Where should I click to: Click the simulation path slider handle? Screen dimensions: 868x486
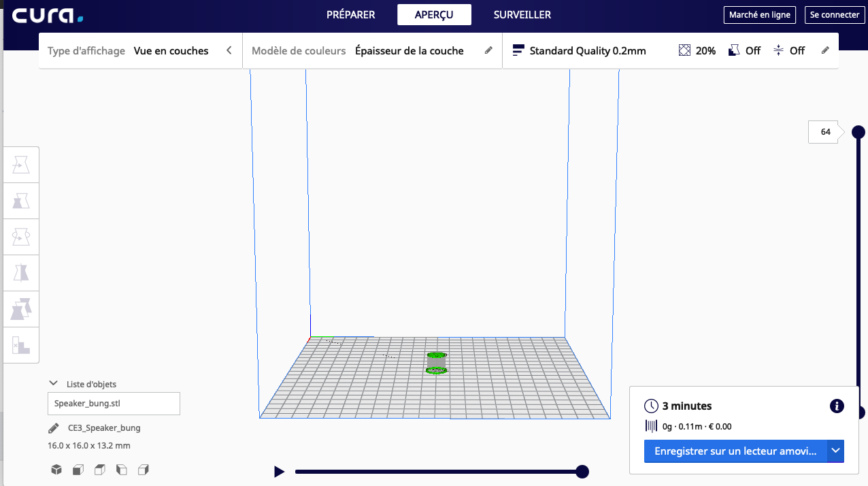[x=582, y=472]
